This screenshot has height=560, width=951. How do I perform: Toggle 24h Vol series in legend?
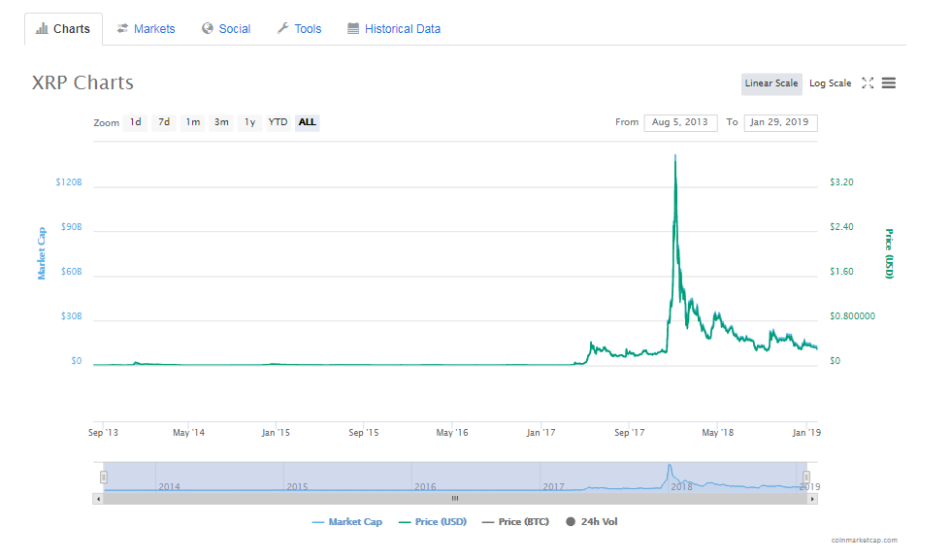pyautogui.click(x=592, y=522)
